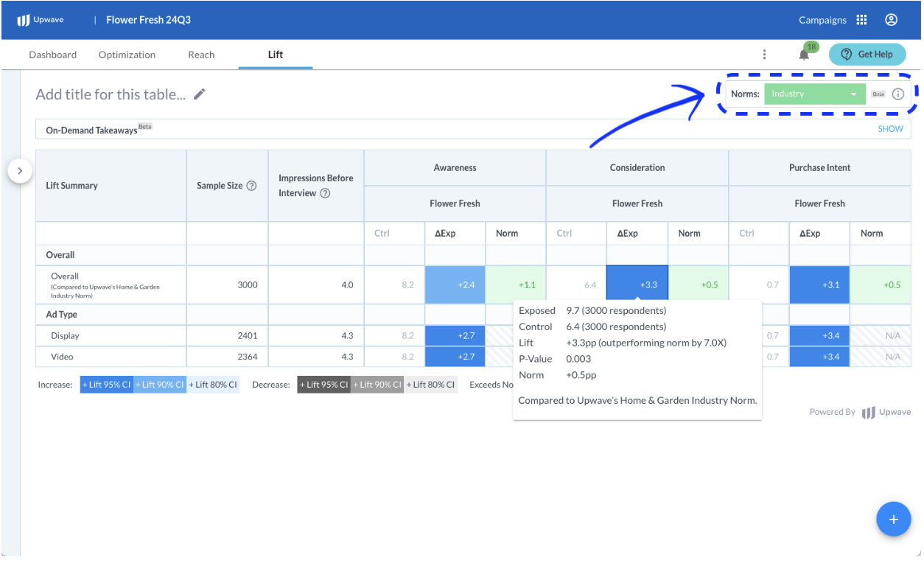Show the On-Demand Takeaways section
Viewport: 924px width, 563px height.
(x=889, y=129)
